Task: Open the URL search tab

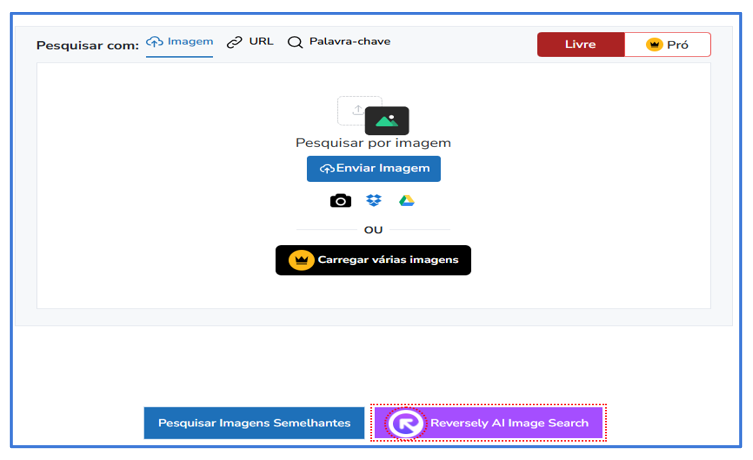Action: [x=260, y=42]
